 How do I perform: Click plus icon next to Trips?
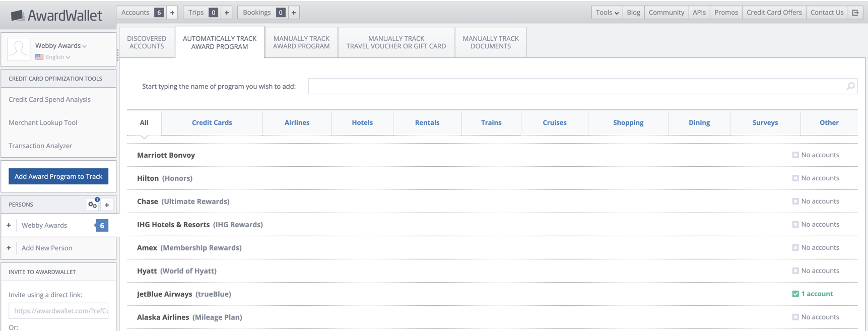(227, 13)
